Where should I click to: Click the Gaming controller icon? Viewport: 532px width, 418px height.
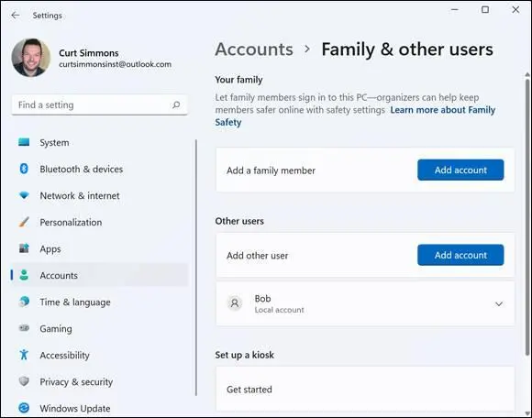click(24, 328)
